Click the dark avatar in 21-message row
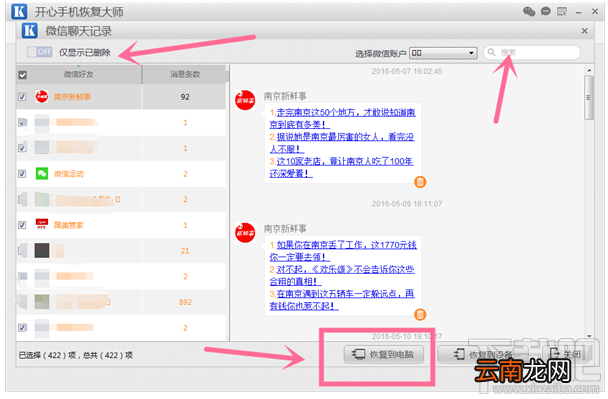The width and height of the screenshot is (608, 399). coord(42,250)
